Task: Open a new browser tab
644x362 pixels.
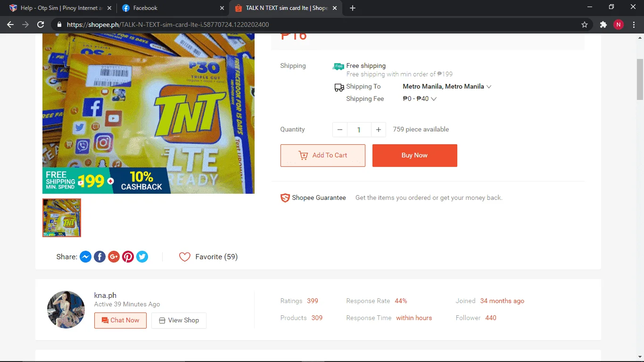Action: point(353,8)
